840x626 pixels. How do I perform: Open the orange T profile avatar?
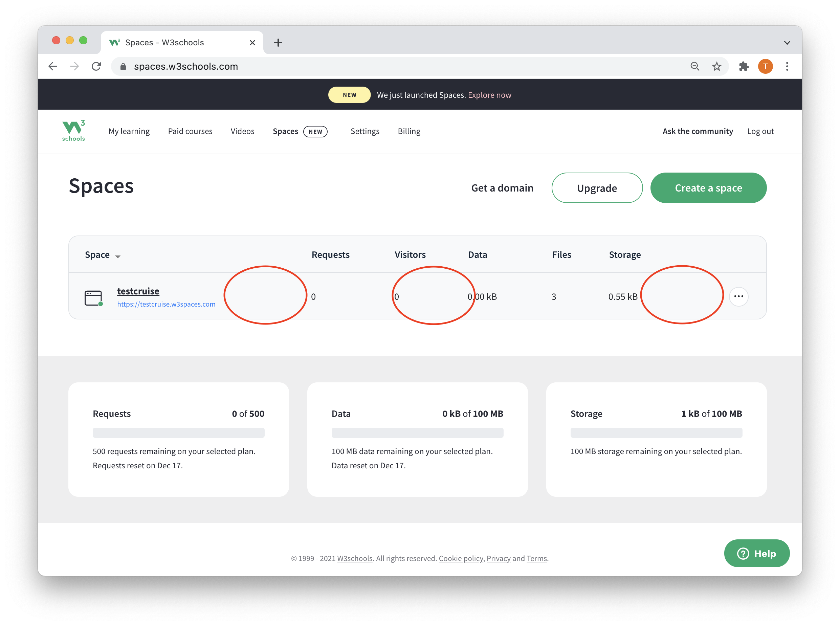click(x=765, y=67)
